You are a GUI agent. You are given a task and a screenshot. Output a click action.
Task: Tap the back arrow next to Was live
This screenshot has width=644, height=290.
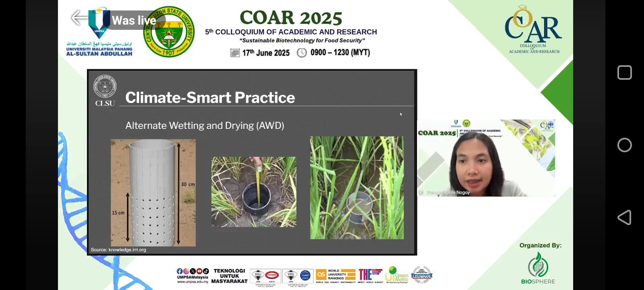click(79, 18)
